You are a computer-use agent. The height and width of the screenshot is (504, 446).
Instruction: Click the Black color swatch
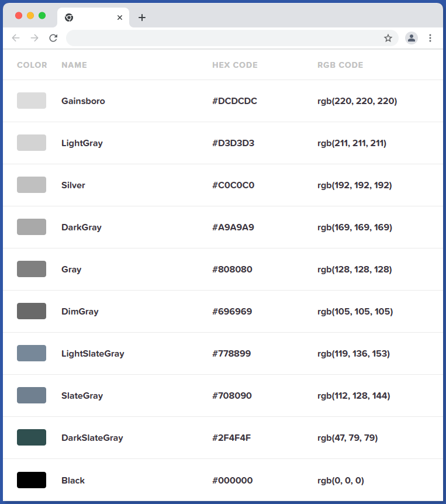(32, 480)
